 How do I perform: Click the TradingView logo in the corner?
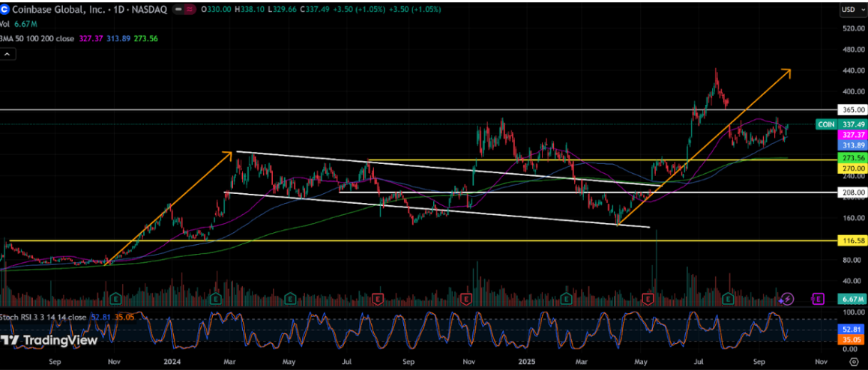pos(49,341)
